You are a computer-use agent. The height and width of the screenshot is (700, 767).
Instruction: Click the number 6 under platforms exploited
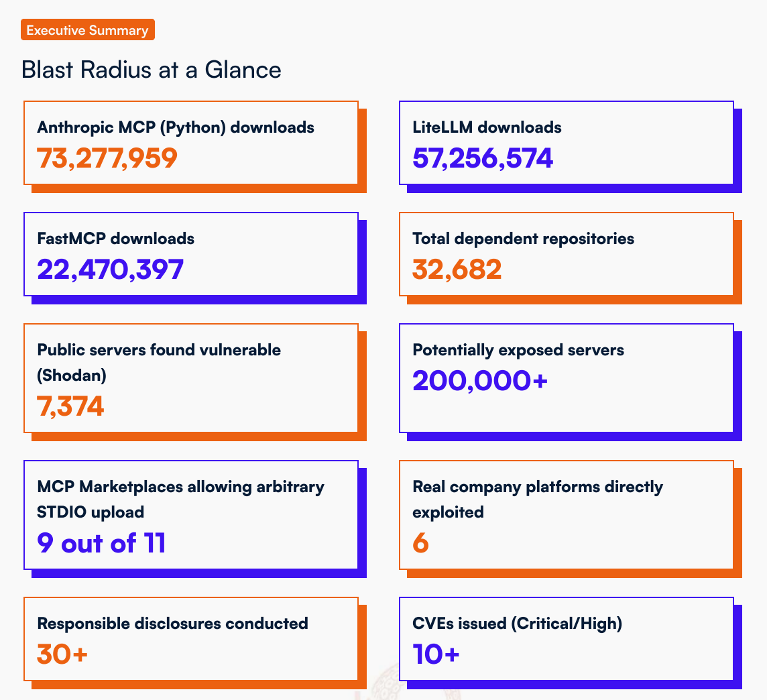pyautogui.click(x=420, y=542)
